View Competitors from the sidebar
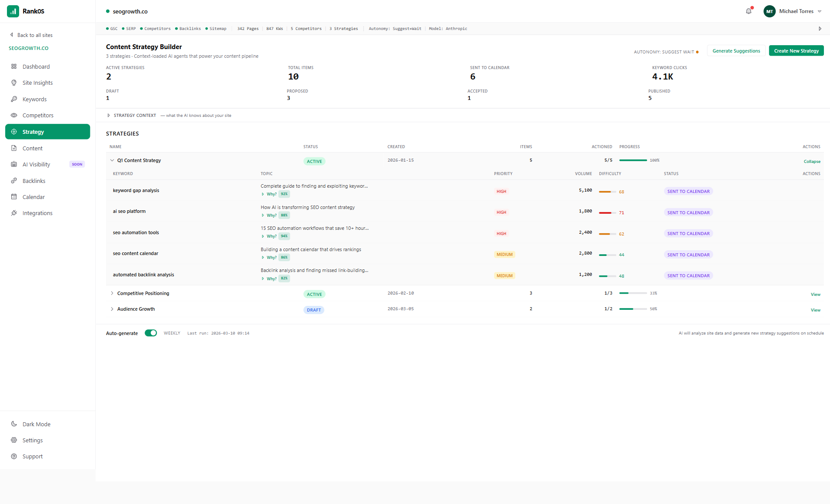Image resolution: width=830 pixels, height=504 pixels. click(38, 115)
